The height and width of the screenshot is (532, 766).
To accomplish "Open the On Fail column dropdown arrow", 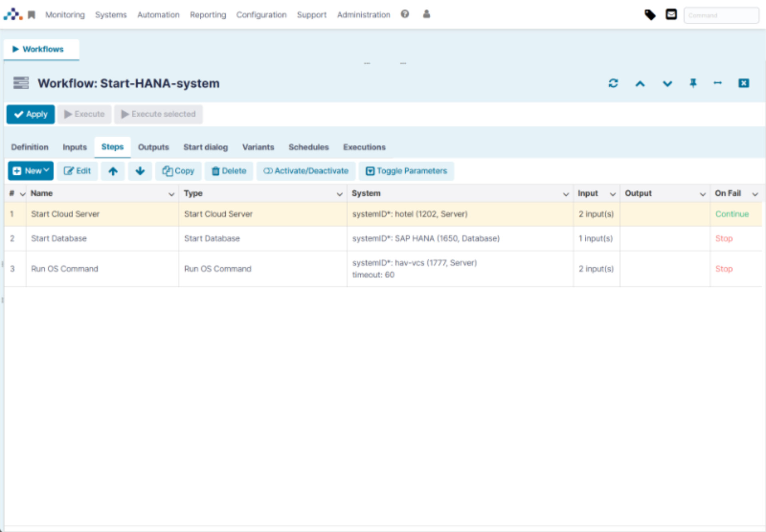I will [755, 194].
